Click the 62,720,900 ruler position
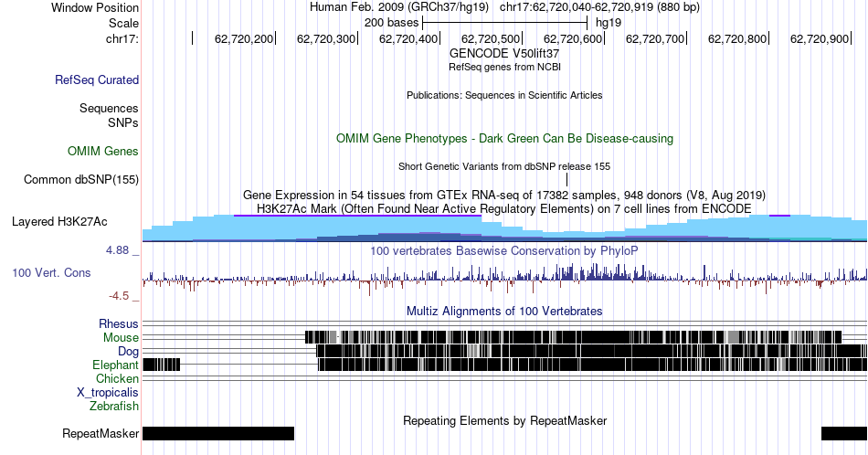 [x=820, y=38]
